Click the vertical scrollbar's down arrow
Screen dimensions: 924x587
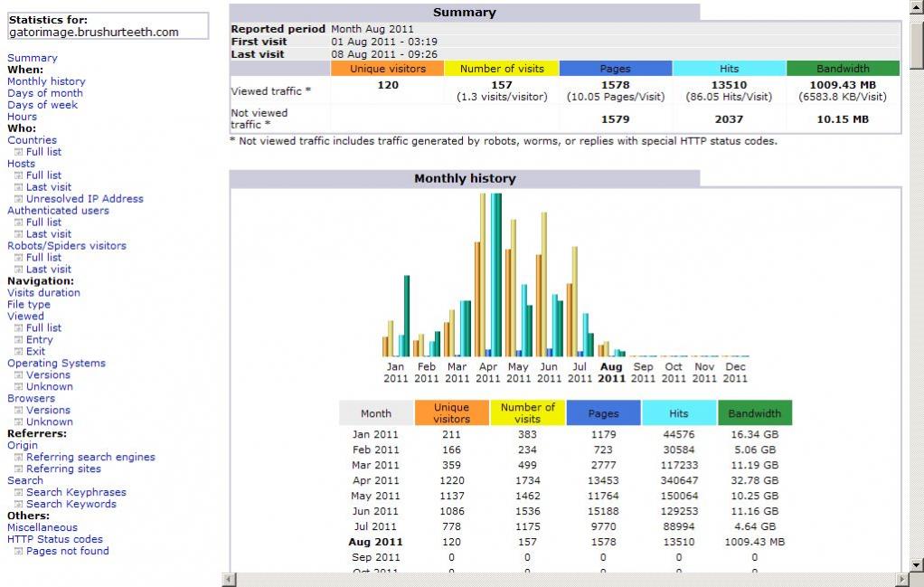tap(916, 564)
